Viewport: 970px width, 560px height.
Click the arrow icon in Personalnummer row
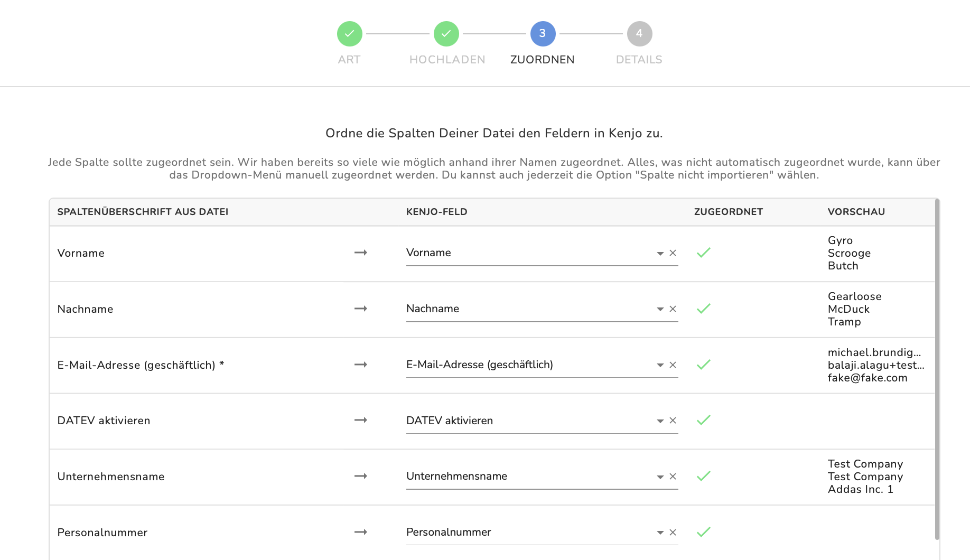361,532
